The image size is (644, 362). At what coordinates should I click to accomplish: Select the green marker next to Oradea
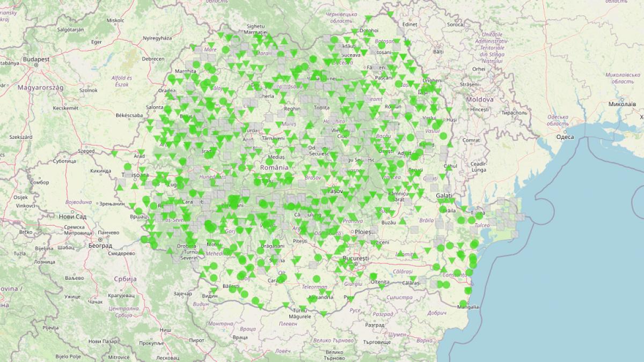(170, 96)
